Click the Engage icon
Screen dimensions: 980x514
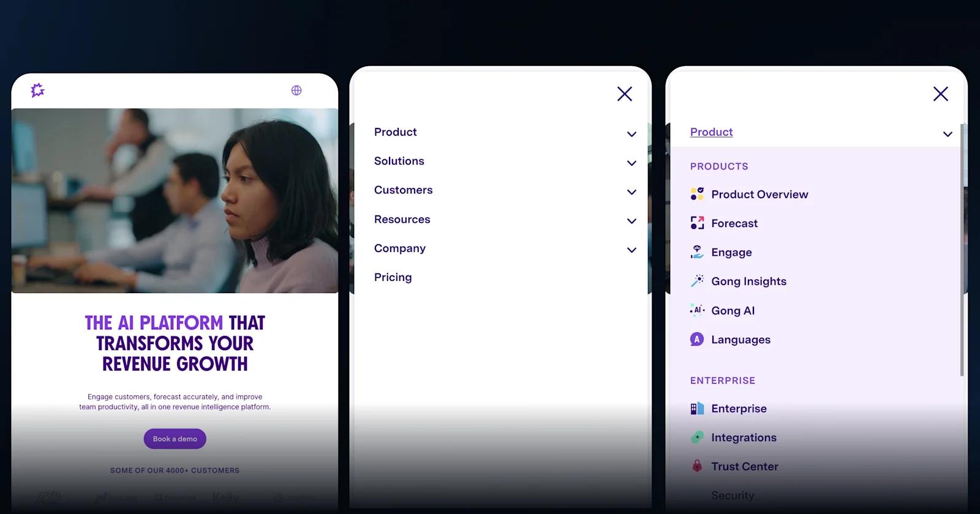pos(697,252)
